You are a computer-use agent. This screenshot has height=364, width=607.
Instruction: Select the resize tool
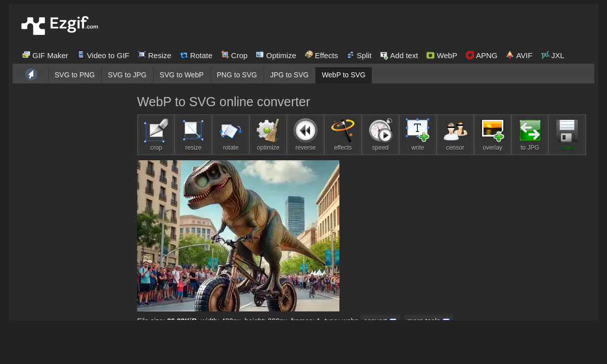pos(193,134)
